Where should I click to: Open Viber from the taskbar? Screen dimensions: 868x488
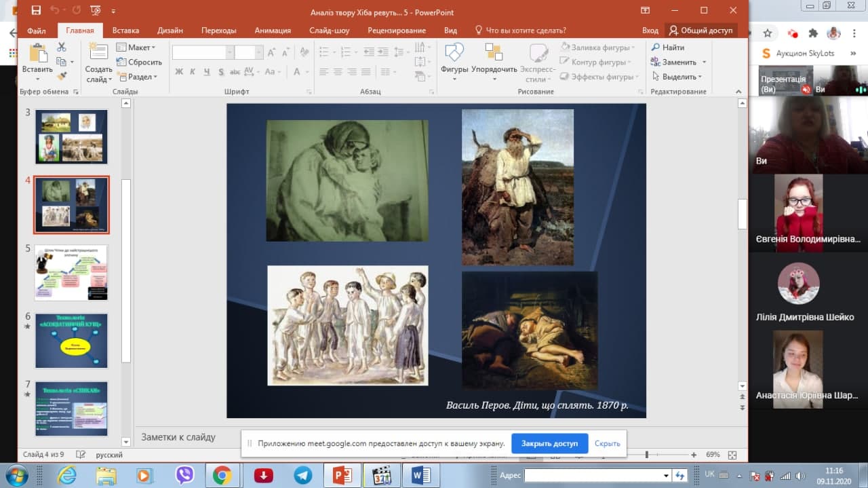[x=184, y=475]
